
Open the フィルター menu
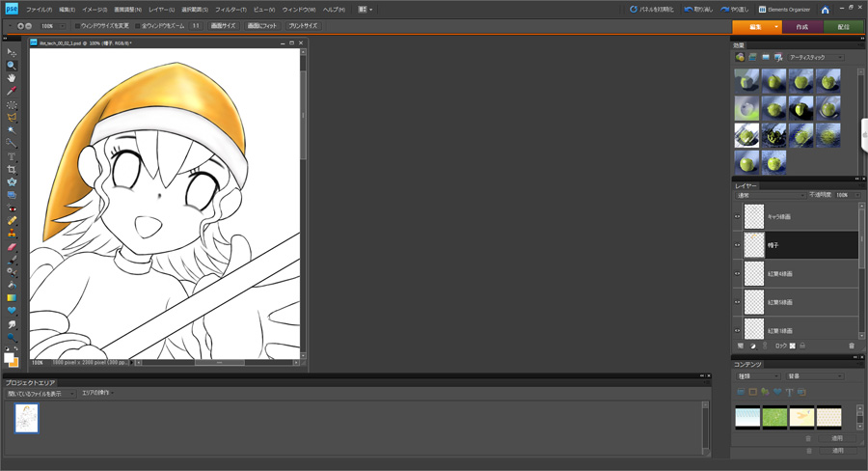coord(231,10)
